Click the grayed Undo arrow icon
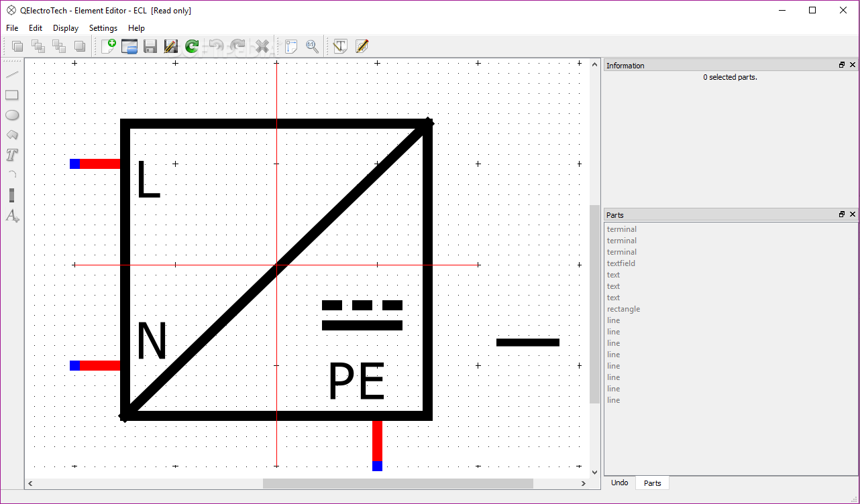 [216, 46]
